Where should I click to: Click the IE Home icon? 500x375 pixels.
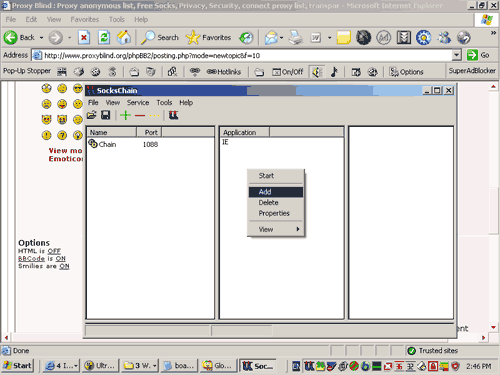coord(124,37)
